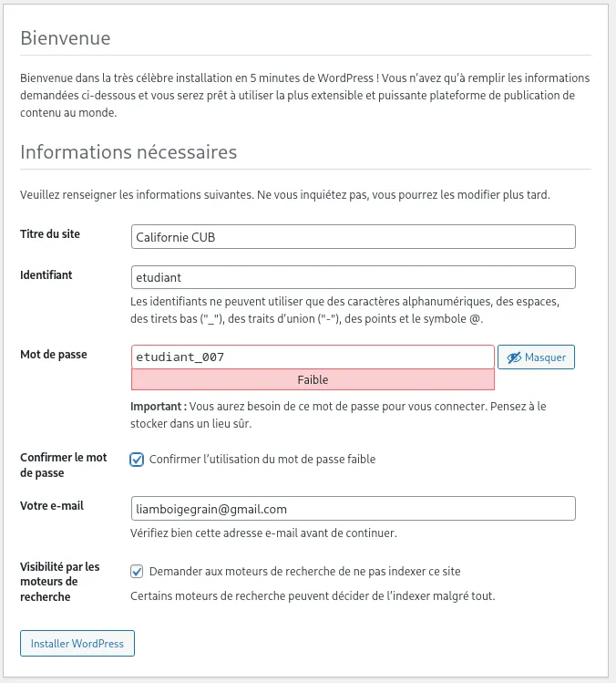The width and height of the screenshot is (616, 683).
Task: Focus the Titre du site field
Action: [354, 237]
